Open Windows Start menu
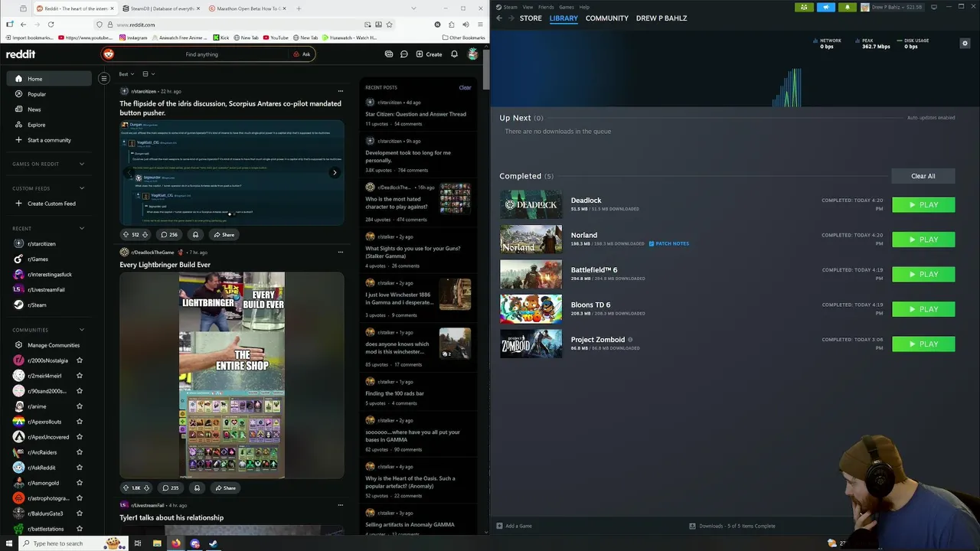980x551 pixels. [x=10, y=543]
